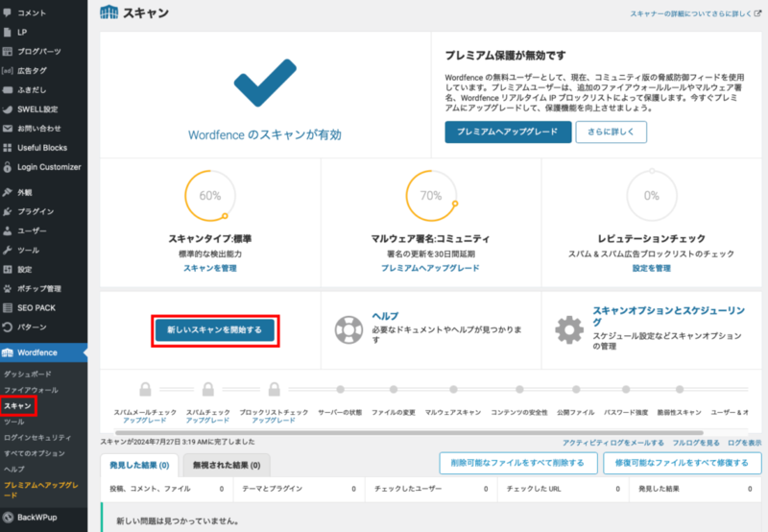
Task: Switch to 発見した結果 (0) tab
Action: click(x=139, y=466)
